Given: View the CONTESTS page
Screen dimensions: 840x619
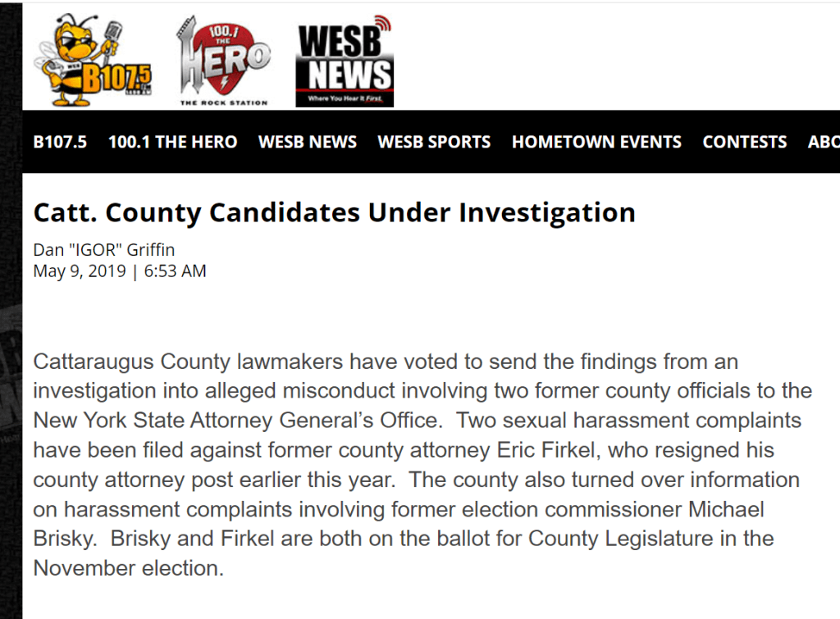Looking at the screenshot, I should (744, 142).
